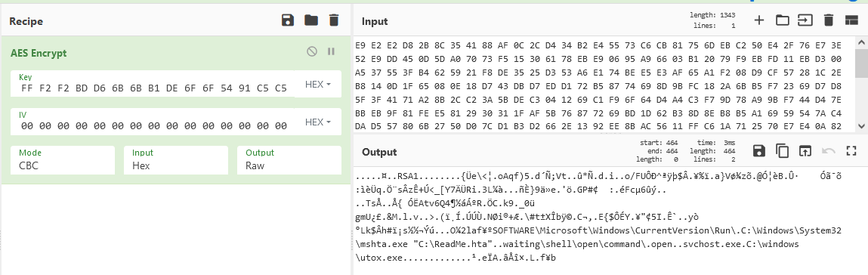The width and height of the screenshot is (868, 275).
Task: Edit the AES Key field
Action: 153,84
